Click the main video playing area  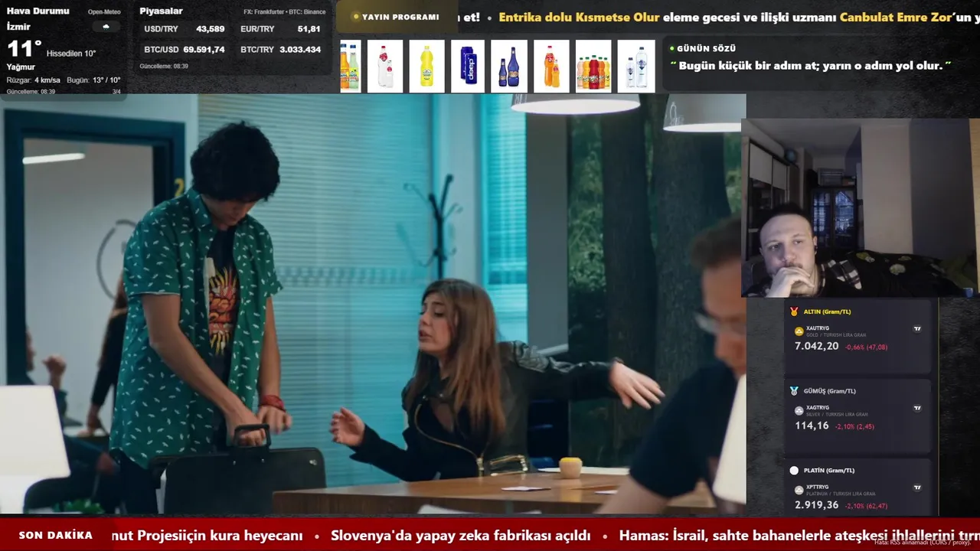click(x=373, y=304)
